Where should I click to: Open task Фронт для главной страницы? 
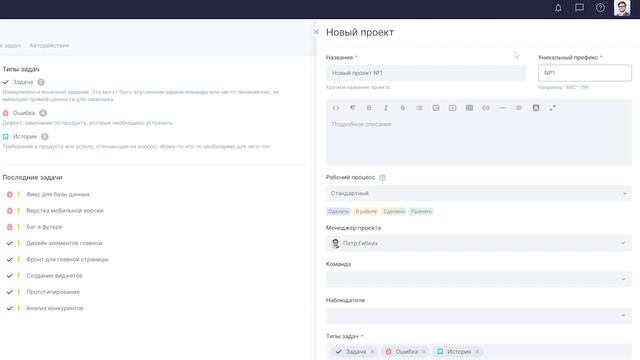click(x=67, y=260)
